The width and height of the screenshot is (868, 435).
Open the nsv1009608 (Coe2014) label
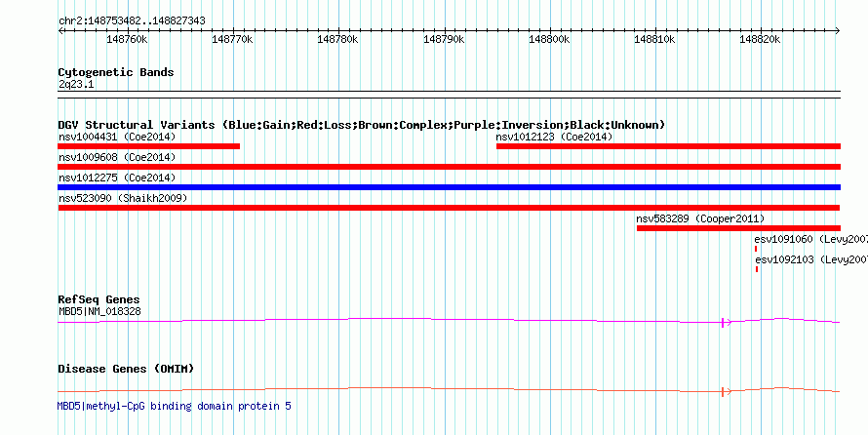tap(117, 157)
